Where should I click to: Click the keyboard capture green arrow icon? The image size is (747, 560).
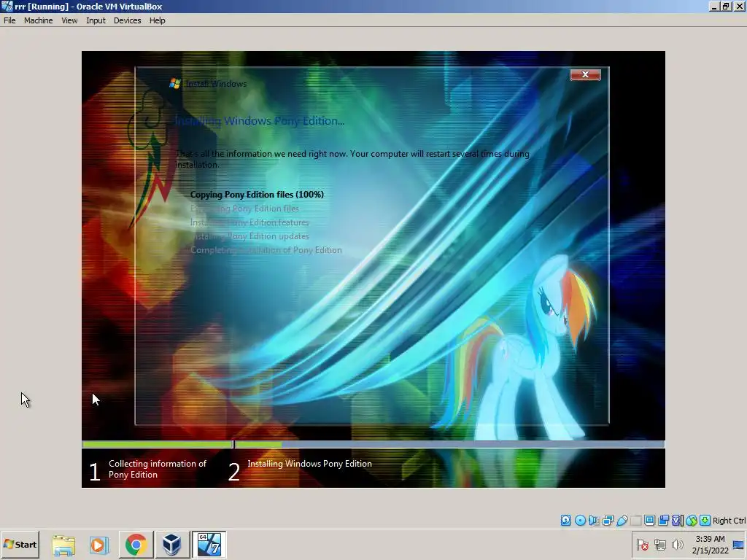tap(705, 521)
